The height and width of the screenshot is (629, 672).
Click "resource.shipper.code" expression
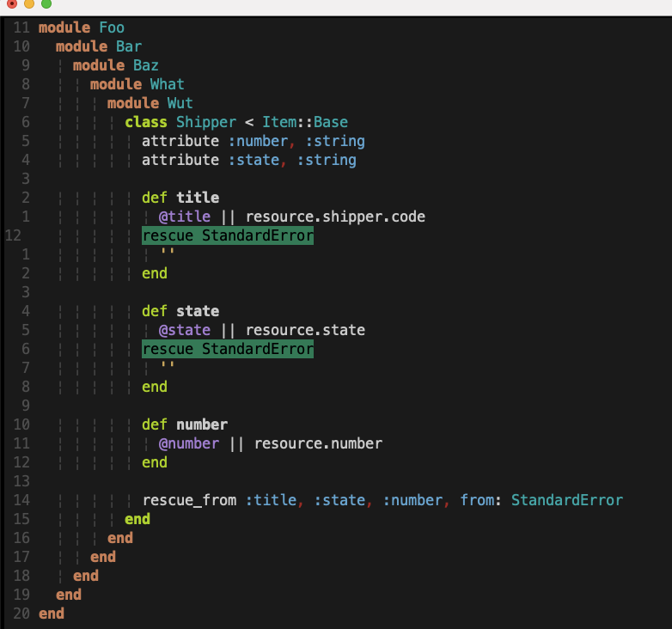point(336,217)
